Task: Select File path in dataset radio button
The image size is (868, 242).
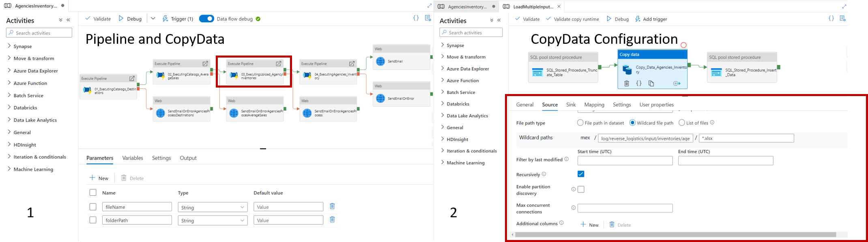Action: pos(580,122)
